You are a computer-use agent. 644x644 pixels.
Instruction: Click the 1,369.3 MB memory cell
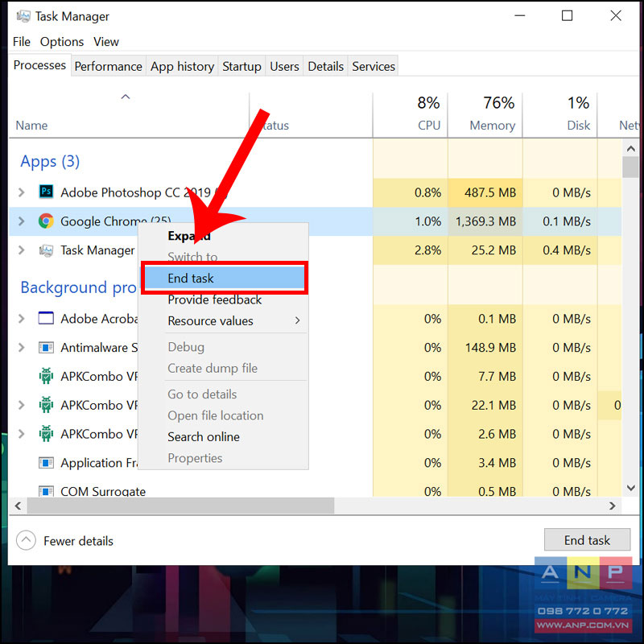485,221
